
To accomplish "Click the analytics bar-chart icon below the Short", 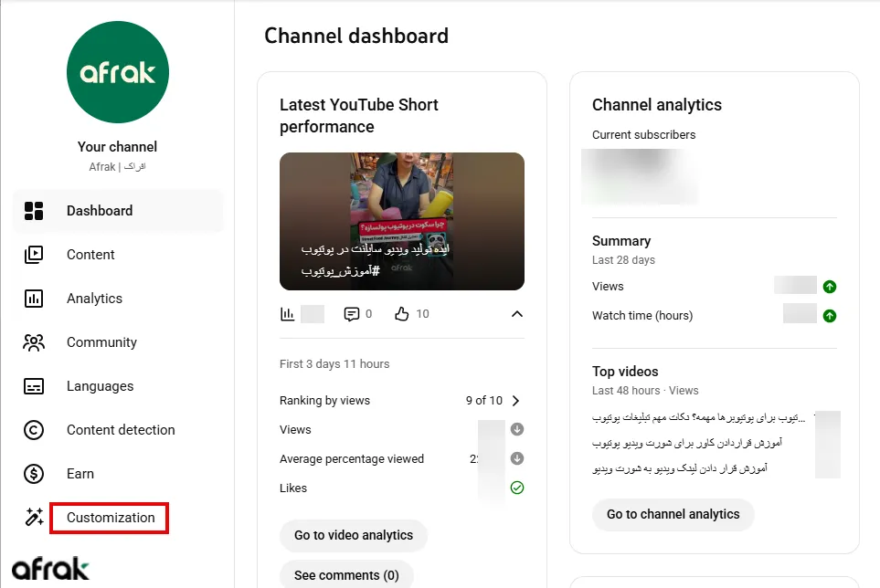I will [x=286, y=313].
